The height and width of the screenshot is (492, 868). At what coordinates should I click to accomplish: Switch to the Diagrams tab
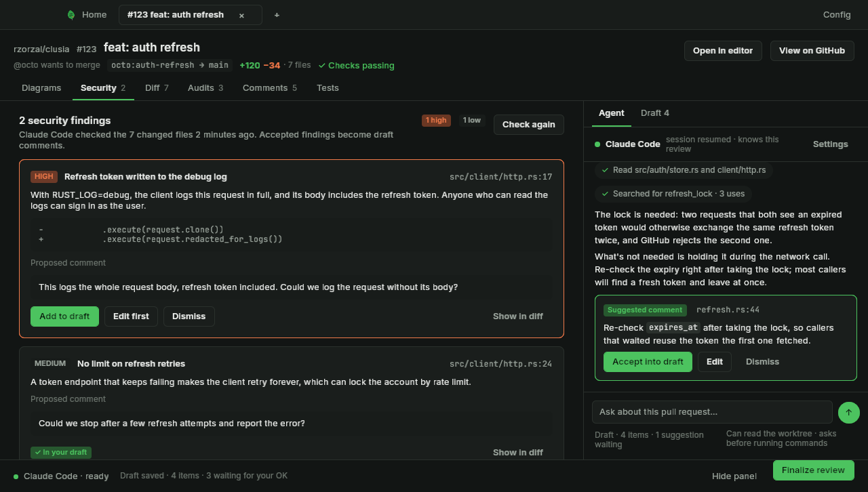pyautogui.click(x=41, y=88)
